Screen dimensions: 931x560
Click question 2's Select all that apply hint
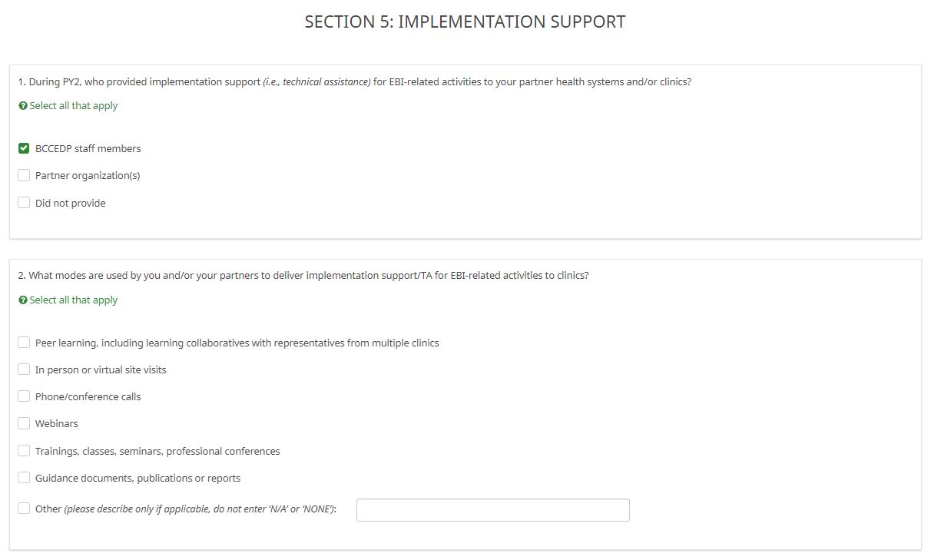74,300
